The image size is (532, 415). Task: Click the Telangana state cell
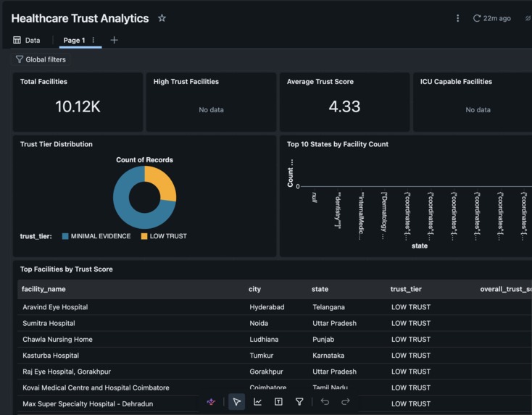tap(328, 307)
